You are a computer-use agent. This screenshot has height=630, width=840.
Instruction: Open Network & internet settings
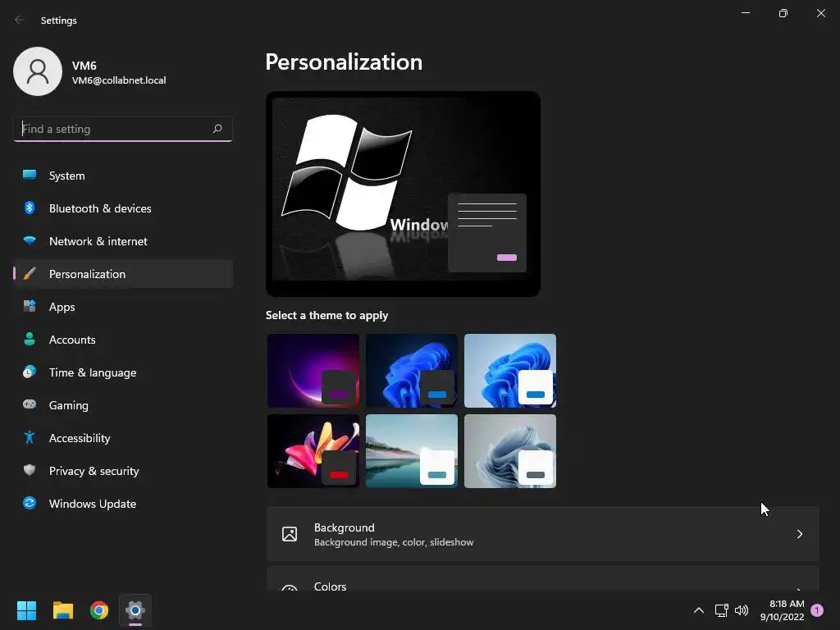click(x=123, y=241)
